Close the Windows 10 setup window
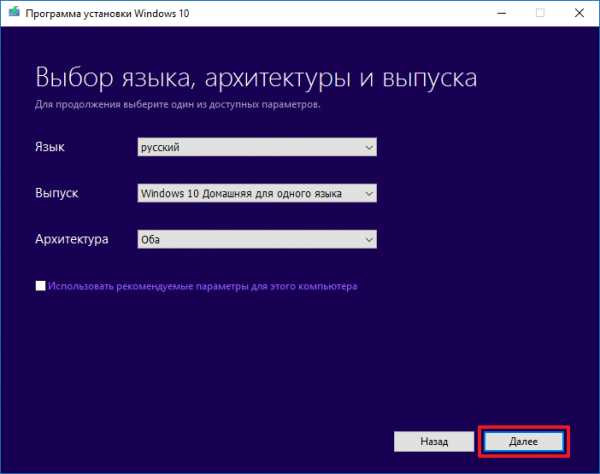This screenshot has height=474, width=600. click(x=579, y=13)
